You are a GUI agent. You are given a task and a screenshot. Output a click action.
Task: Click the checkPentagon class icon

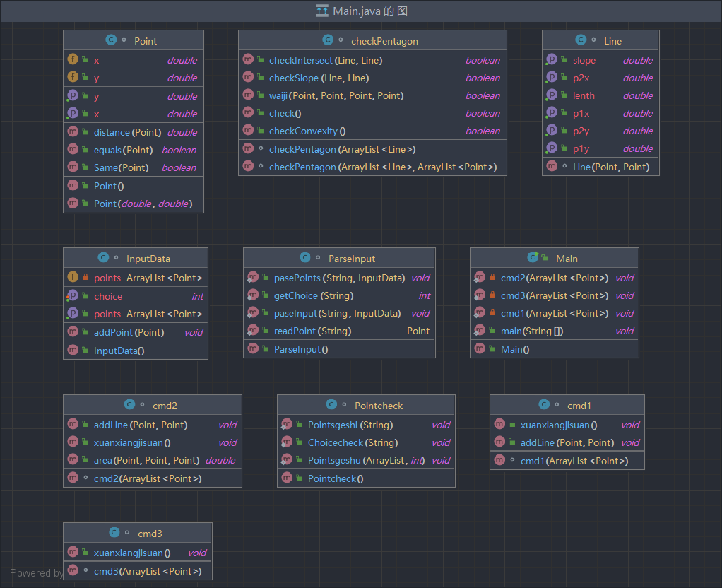(328, 40)
